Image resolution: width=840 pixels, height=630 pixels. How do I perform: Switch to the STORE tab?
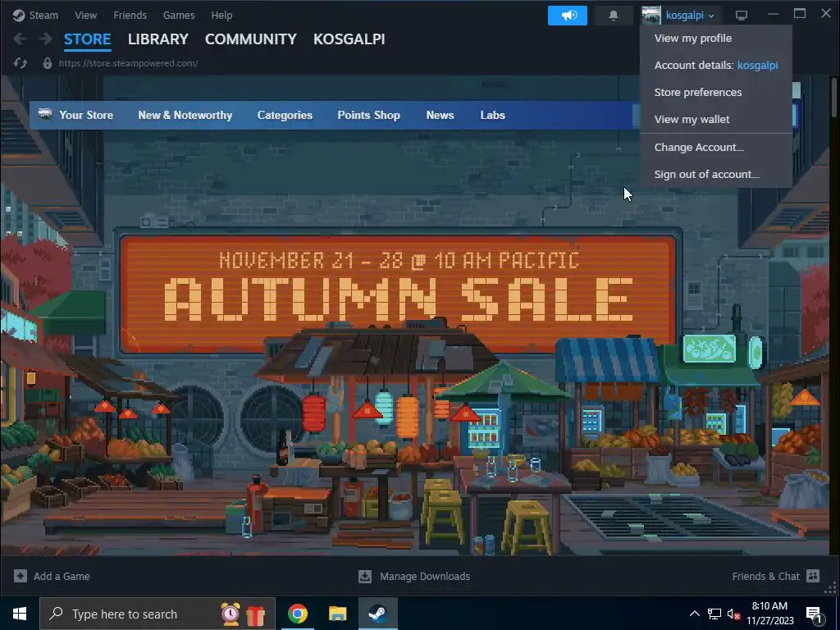(87, 39)
